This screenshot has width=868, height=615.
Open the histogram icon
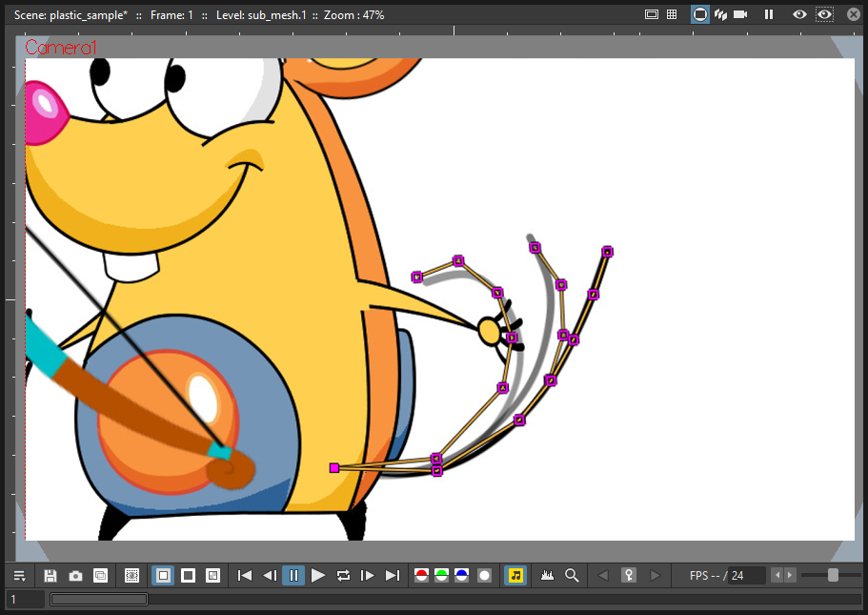tap(547, 576)
